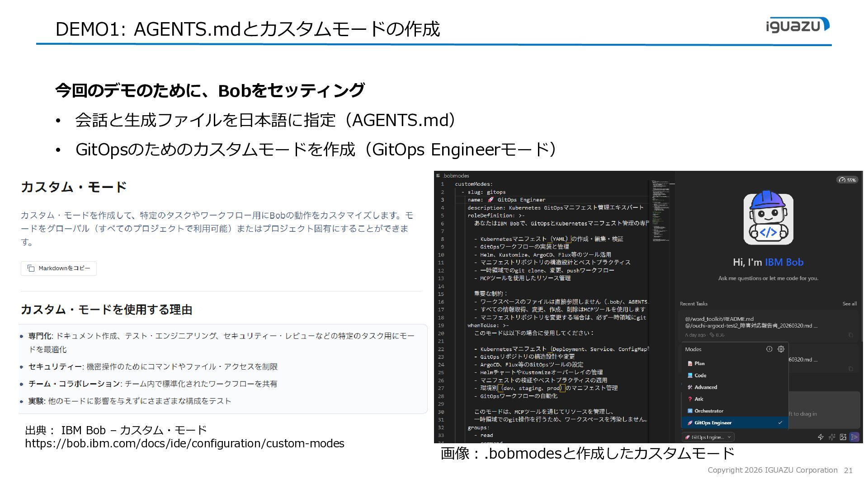Open the GitOps Engineer mode selector dropdown

pos(708,437)
